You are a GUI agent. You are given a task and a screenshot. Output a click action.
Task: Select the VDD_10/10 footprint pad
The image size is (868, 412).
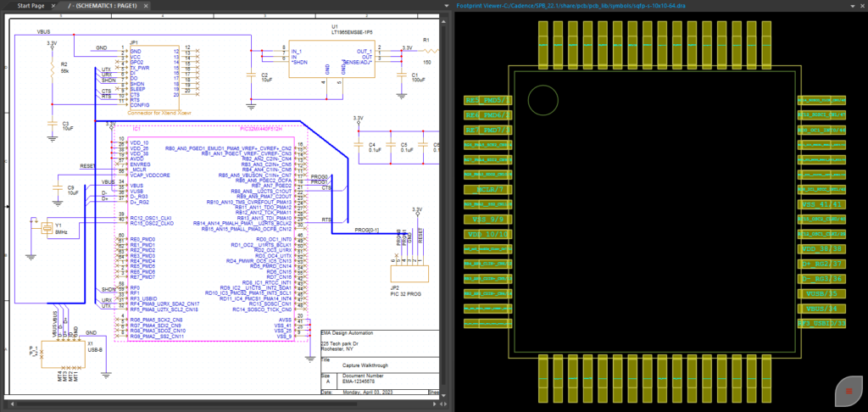pos(488,234)
